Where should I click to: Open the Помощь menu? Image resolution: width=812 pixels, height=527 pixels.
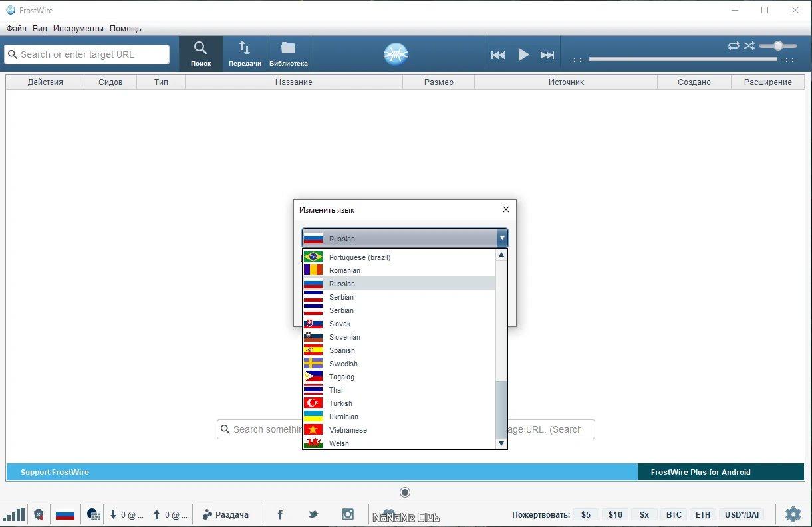(126, 29)
